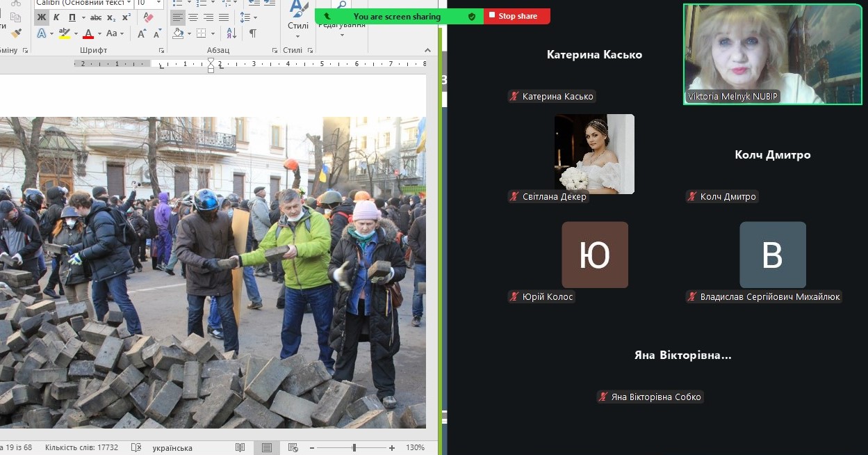Open the font size dropdown
This screenshot has height=455, width=868.
click(159, 3)
